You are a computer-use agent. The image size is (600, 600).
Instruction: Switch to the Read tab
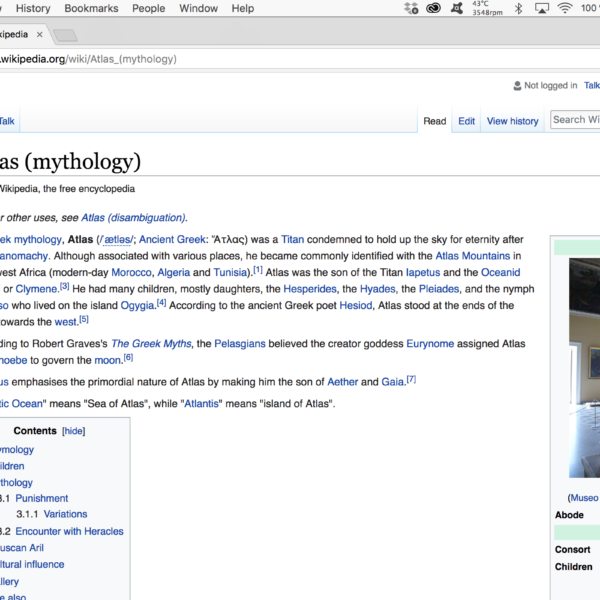435,121
